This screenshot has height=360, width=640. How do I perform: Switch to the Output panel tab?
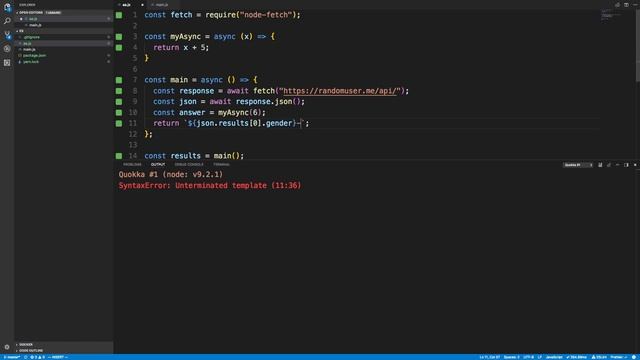[158, 164]
